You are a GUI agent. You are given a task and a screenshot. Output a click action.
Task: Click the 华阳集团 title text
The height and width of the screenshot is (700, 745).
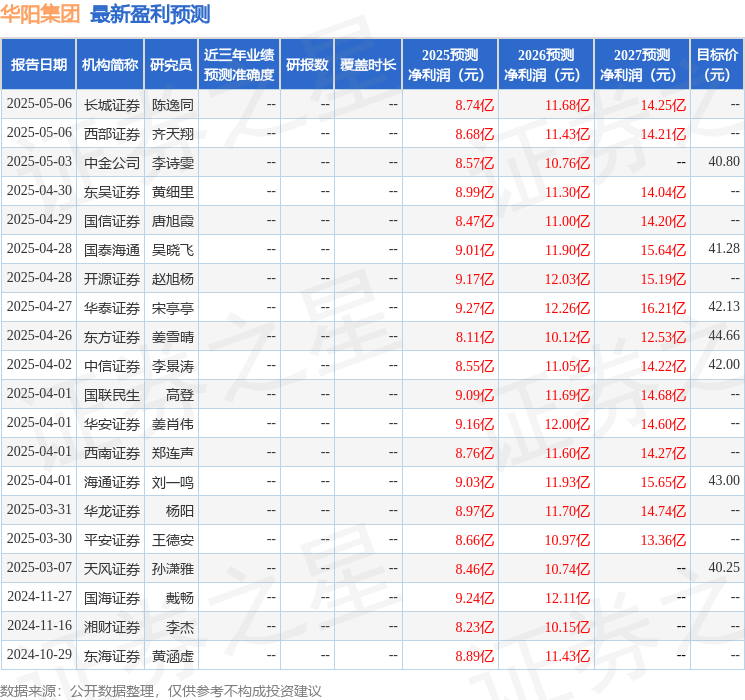[x=40, y=14]
